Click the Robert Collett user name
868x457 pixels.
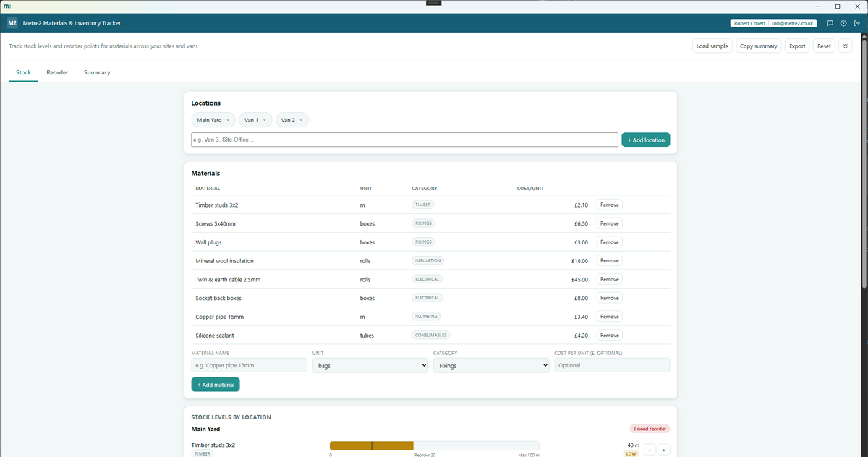[751, 23]
